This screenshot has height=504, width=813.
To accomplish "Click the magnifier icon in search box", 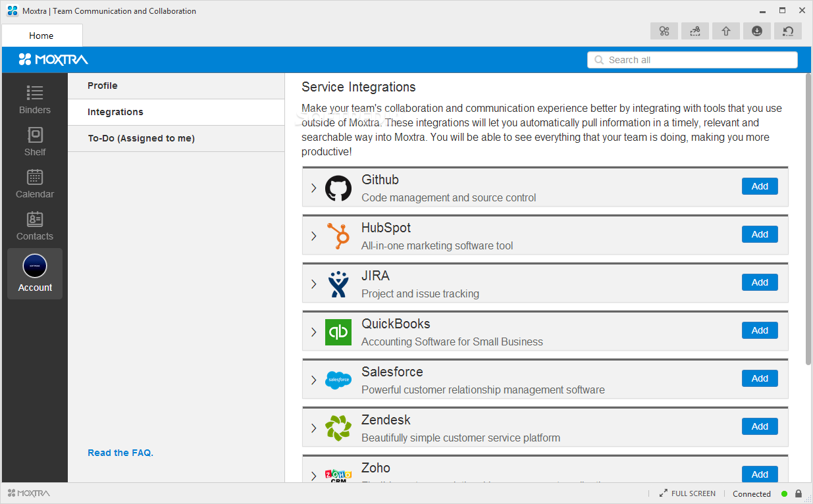I will (599, 60).
